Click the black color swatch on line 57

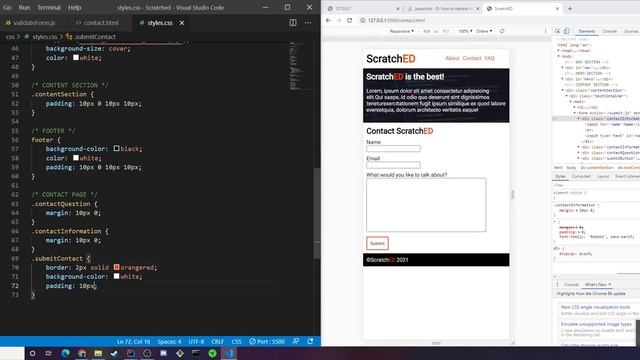coord(116,149)
